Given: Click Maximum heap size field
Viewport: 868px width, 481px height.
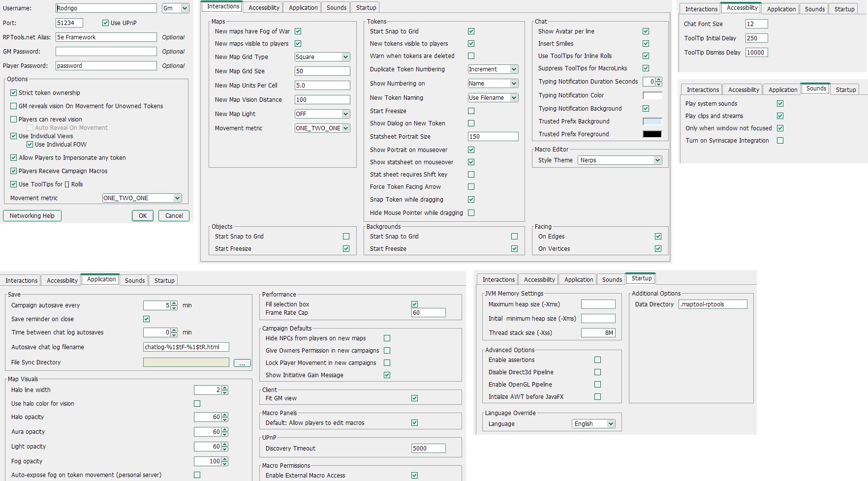Looking at the screenshot, I should click(598, 304).
